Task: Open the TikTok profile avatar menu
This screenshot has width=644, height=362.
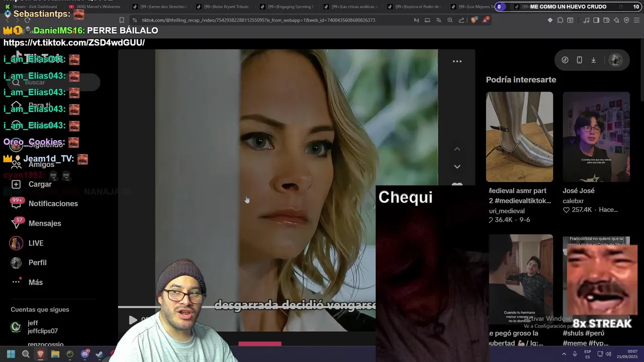Action: [615, 60]
